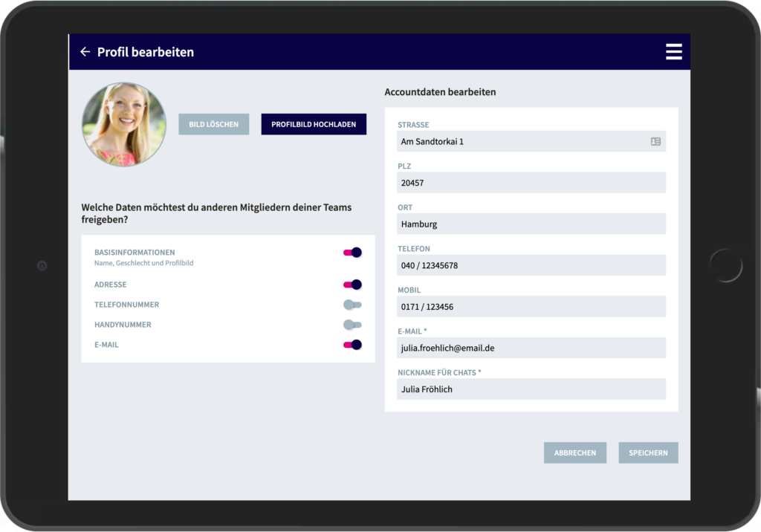Toggle Adresse sharing switch
Screen dimensions: 761x532
352,285
